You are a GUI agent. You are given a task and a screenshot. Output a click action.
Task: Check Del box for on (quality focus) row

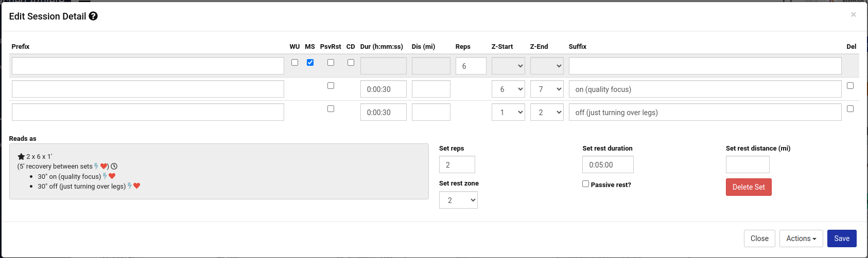coord(850,85)
